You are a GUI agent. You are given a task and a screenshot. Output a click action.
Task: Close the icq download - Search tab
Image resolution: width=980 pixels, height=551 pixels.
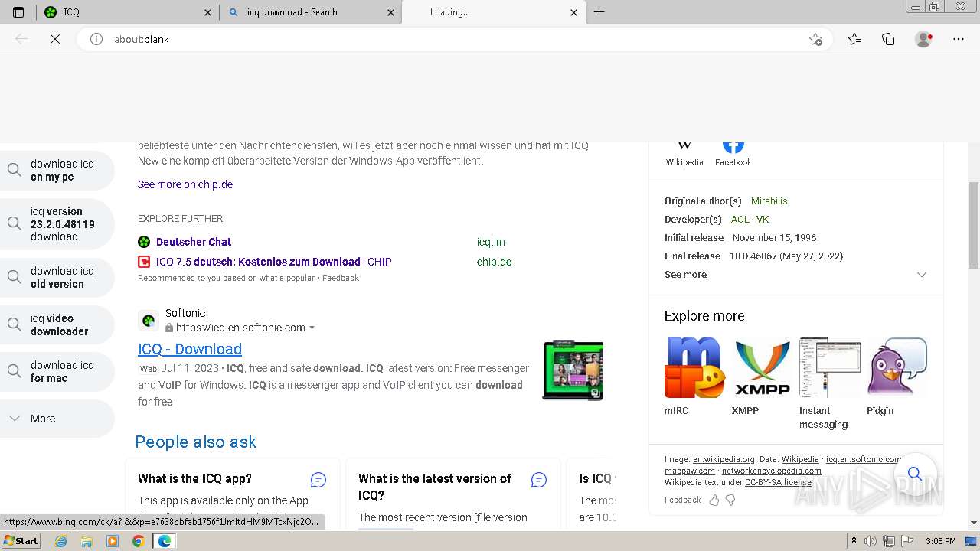(391, 12)
